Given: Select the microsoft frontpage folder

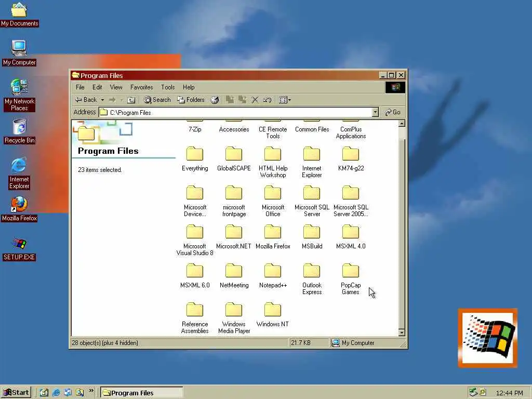Looking at the screenshot, I should [234, 201].
